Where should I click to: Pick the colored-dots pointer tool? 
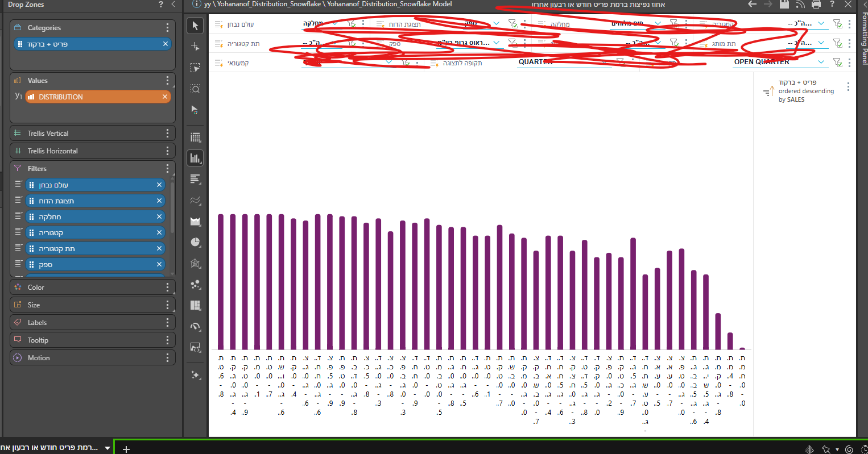[195, 110]
